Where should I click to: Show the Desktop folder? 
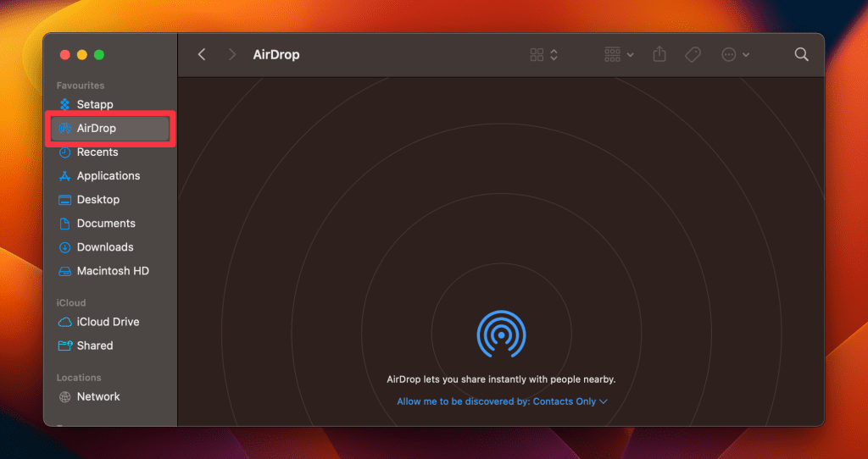97,200
